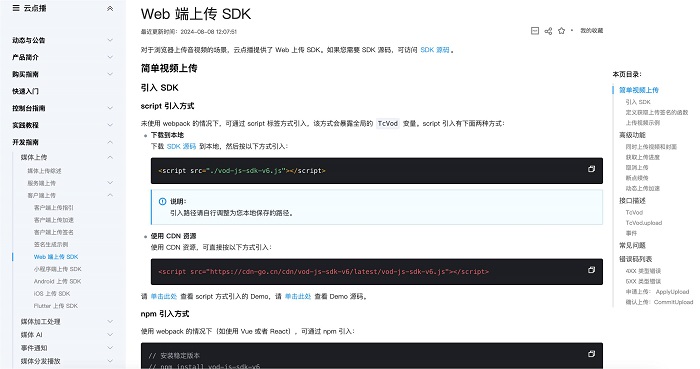Expand the 购买指南 section
This screenshot has height=369, width=700.
tap(110, 74)
